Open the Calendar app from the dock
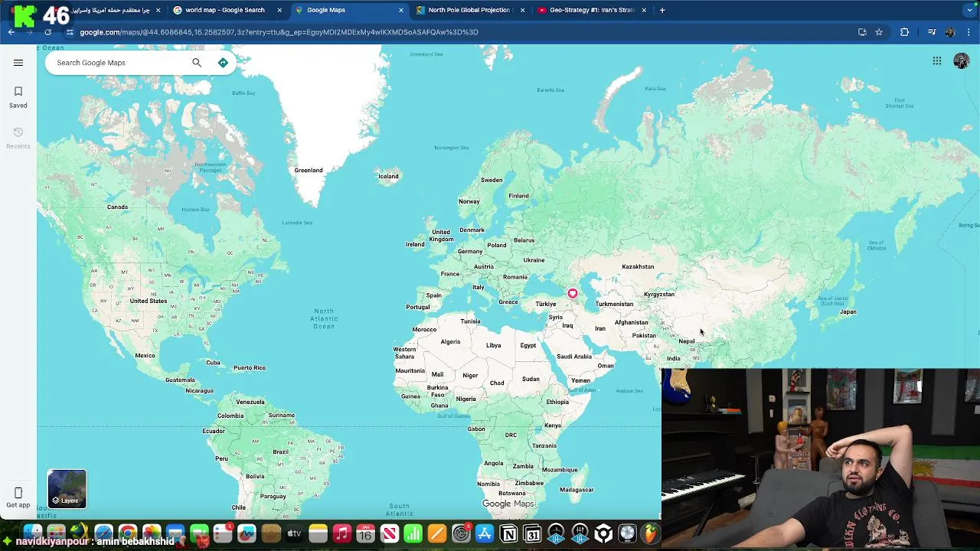Image resolution: width=980 pixels, height=551 pixels. click(365, 533)
